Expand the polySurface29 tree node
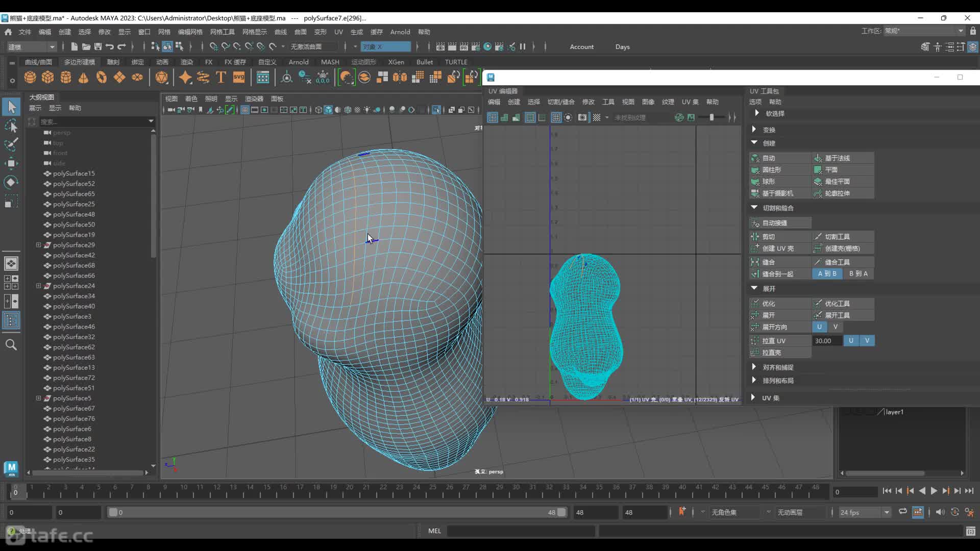 click(38, 245)
